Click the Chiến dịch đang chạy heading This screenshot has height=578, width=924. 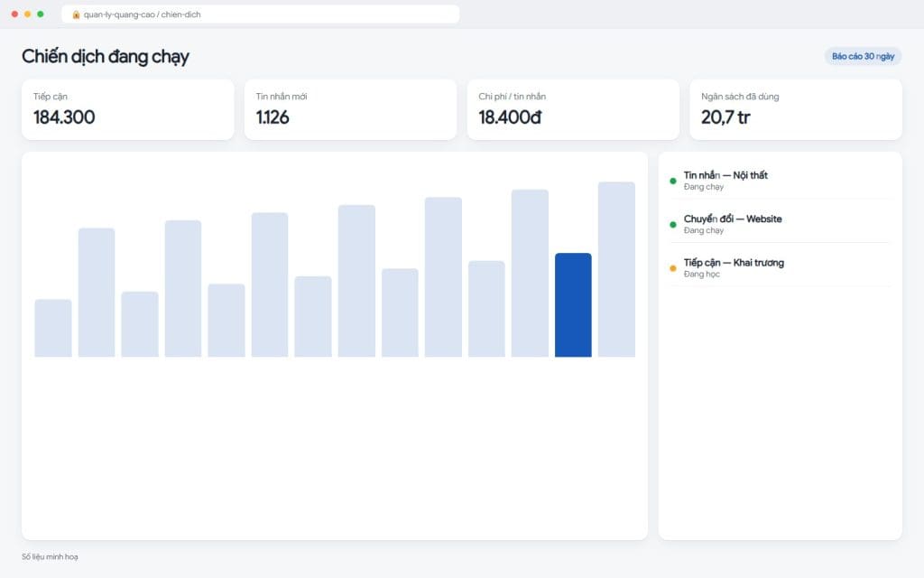(106, 57)
